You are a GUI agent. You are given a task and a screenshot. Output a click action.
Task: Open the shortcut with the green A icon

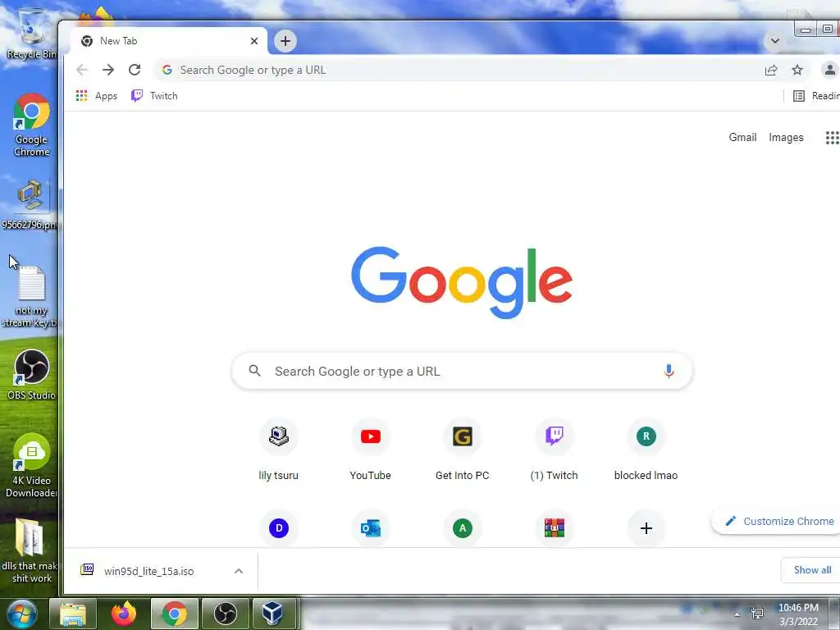(463, 528)
